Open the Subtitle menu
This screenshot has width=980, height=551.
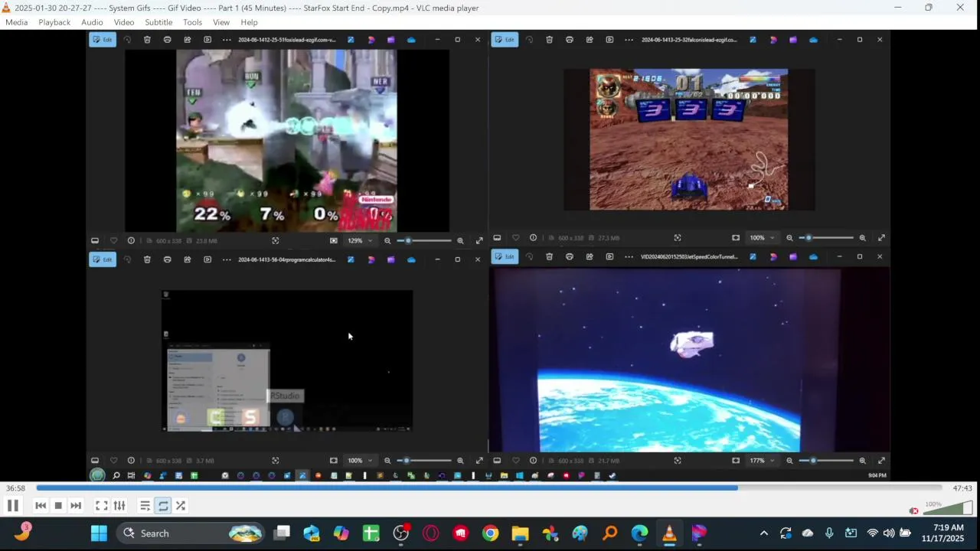click(158, 22)
